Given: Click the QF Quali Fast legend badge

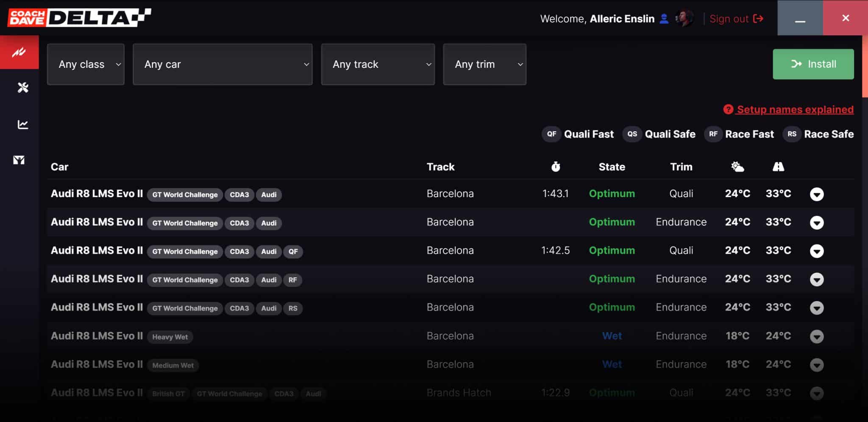Looking at the screenshot, I should (x=551, y=134).
